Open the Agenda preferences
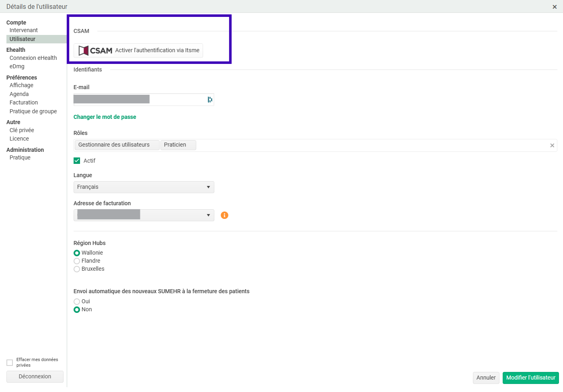This screenshot has width=563, height=392. pos(19,94)
